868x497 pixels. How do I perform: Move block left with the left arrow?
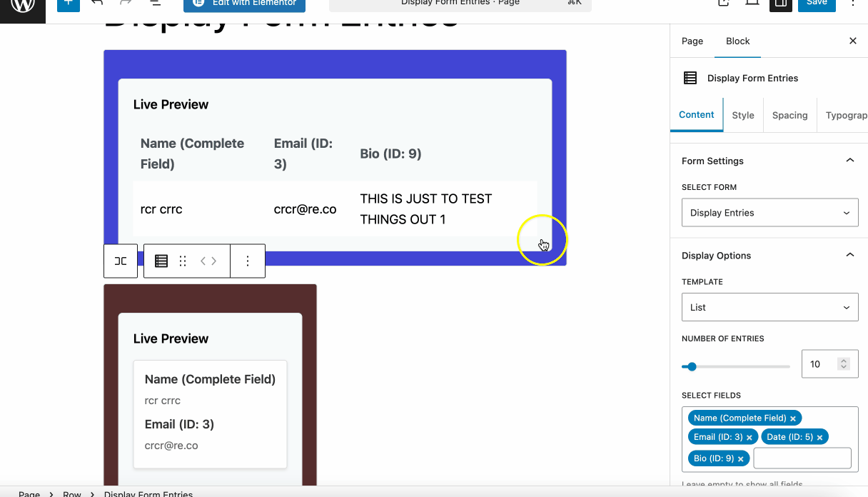[x=203, y=261]
